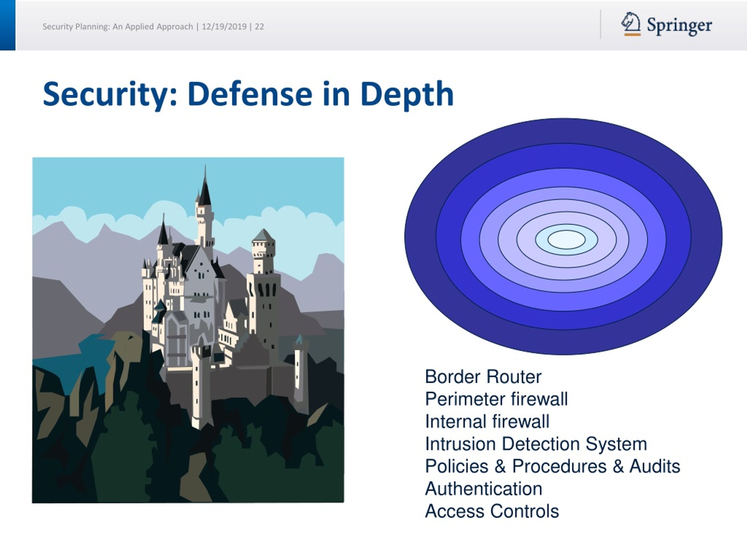The height and width of the screenshot is (560, 747).
Task: Select the "Perimeter firewall" line
Action: 496,399
